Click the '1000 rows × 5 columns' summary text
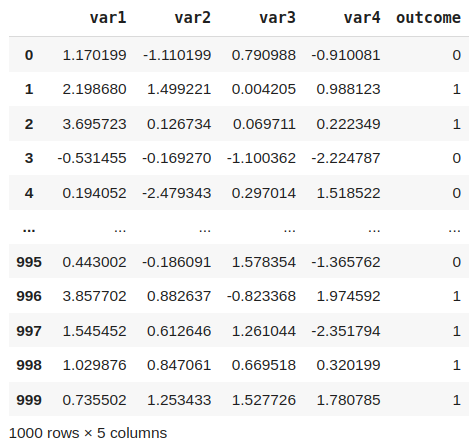The width and height of the screenshot is (474, 447). point(88,433)
